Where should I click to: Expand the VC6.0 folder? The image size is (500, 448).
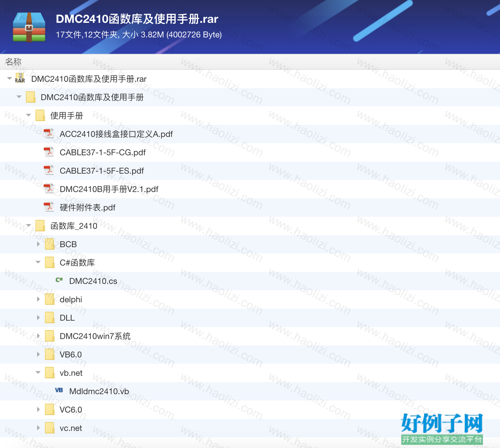pyautogui.click(x=38, y=409)
